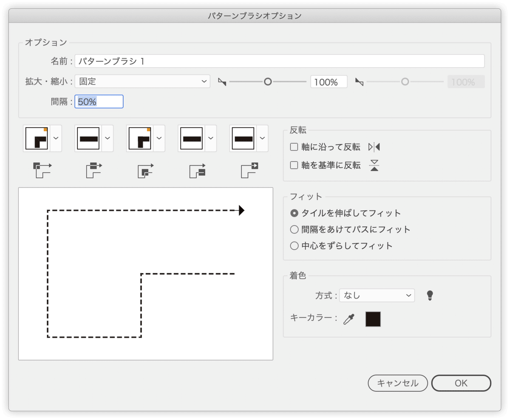The width and height of the screenshot is (510, 420).
Task: Open the black key color swatch
Action: coord(373,319)
